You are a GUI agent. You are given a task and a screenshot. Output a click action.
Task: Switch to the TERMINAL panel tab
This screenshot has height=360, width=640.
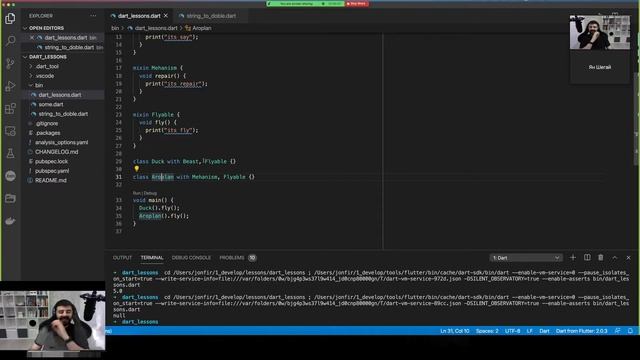click(x=152, y=258)
